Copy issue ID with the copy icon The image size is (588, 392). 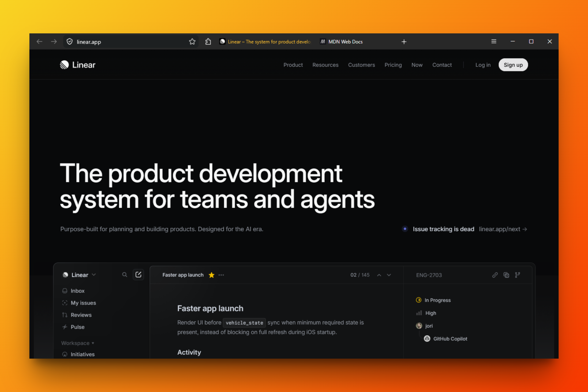click(x=506, y=275)
